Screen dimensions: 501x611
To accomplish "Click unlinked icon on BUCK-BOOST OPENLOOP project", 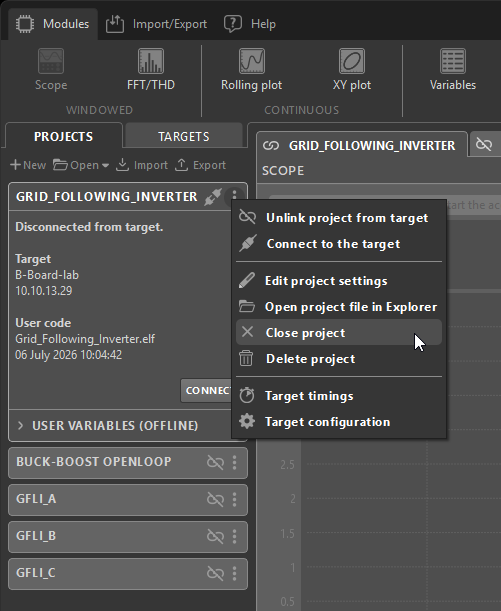I will (x=215, y=463).
